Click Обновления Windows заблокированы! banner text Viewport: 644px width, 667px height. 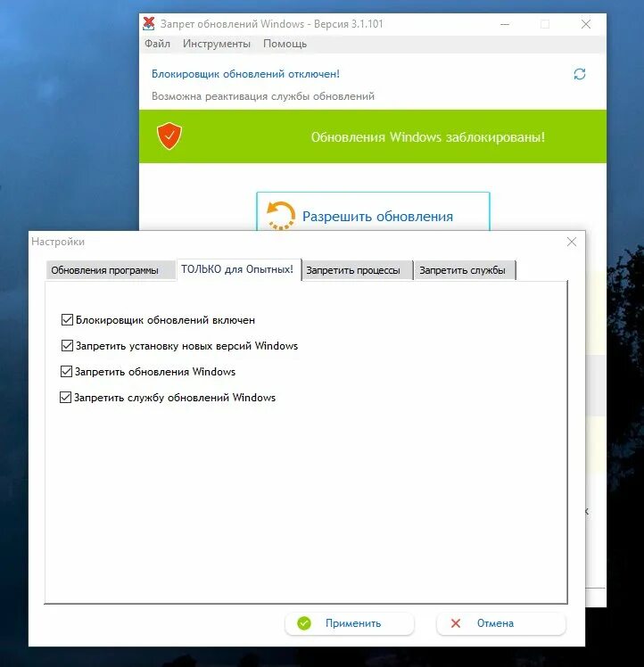[428, 137]
